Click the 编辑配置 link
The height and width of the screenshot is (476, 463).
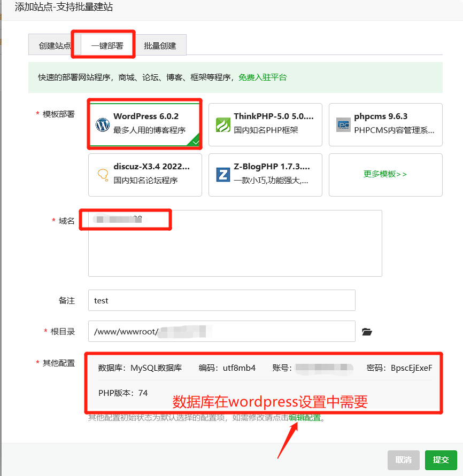(x=305, y=418)
